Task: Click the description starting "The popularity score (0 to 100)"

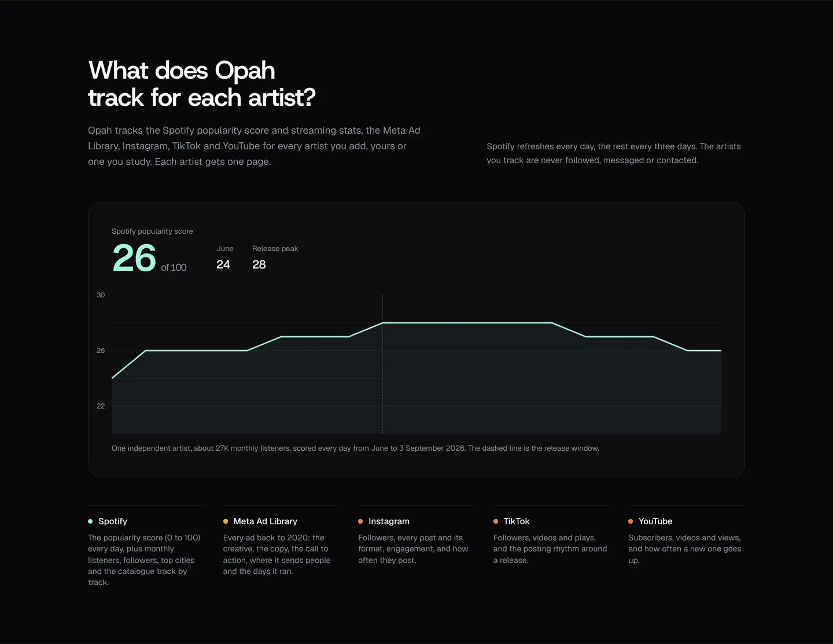Action: coord(145,560)
